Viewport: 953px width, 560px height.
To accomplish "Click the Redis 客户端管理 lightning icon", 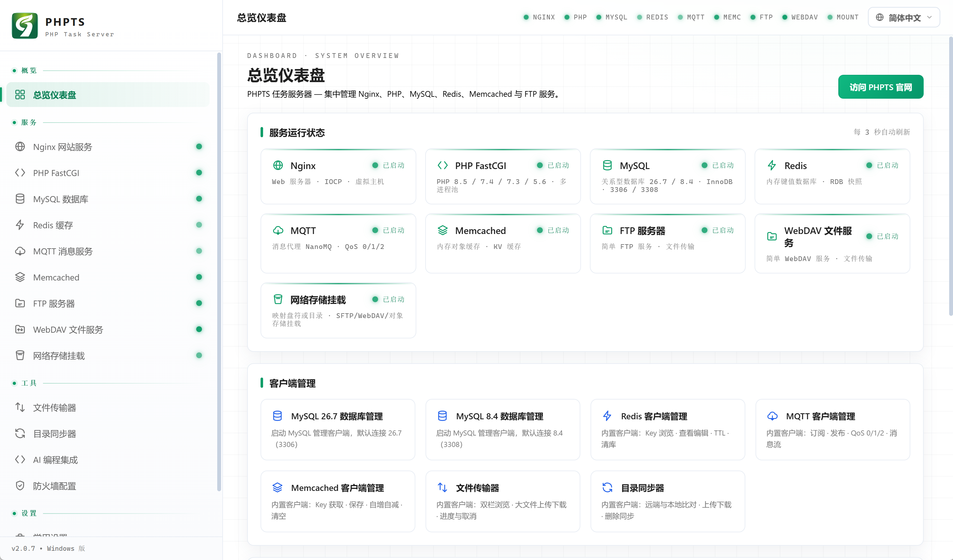I will (x=607, y=416).
